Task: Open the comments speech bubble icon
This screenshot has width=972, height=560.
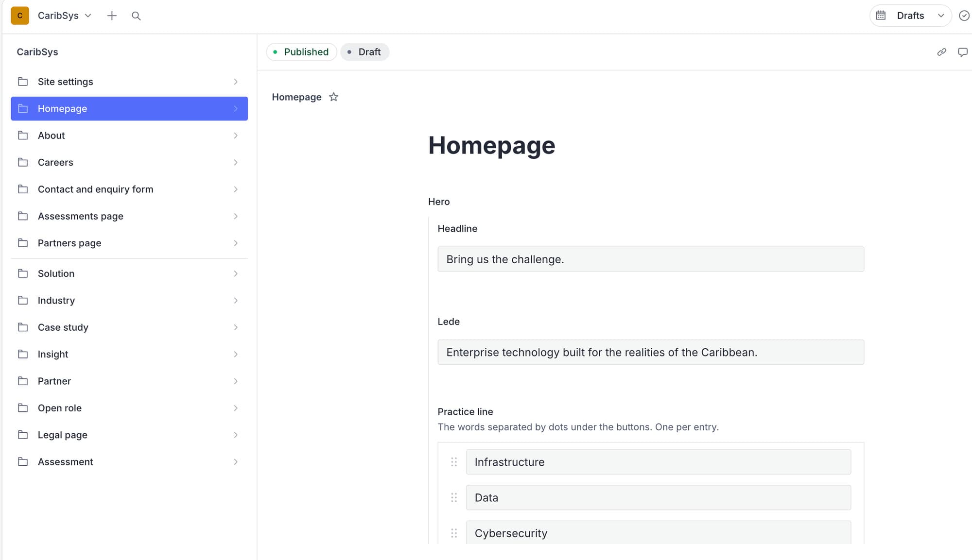Action: (962, 52)
